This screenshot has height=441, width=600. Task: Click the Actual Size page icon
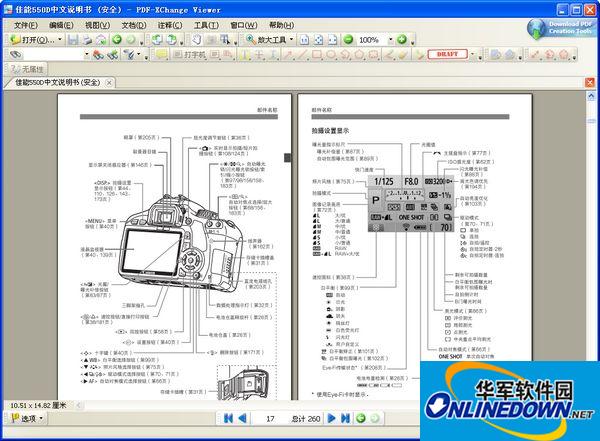click(x=304, y=39)
